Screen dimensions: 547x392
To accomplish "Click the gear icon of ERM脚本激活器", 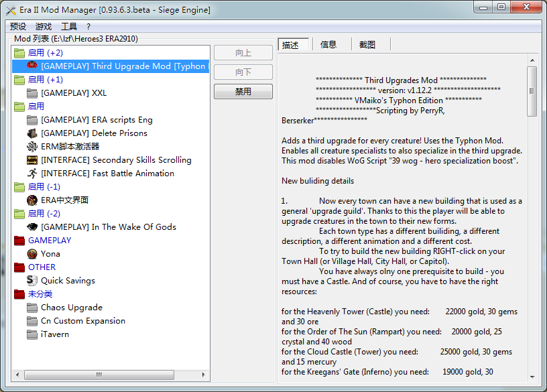I will coord(32,147).
